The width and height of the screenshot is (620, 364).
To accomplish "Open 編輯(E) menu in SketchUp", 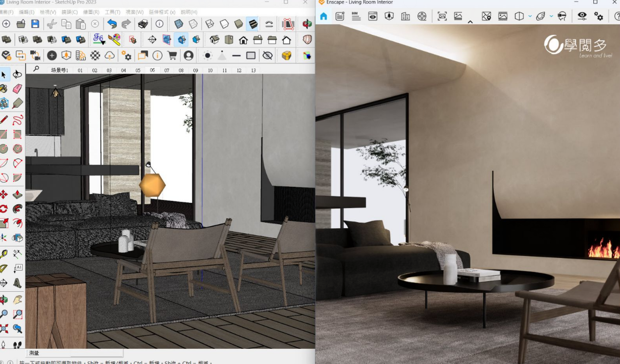I will pyautogui.click(x=27, y=12).
